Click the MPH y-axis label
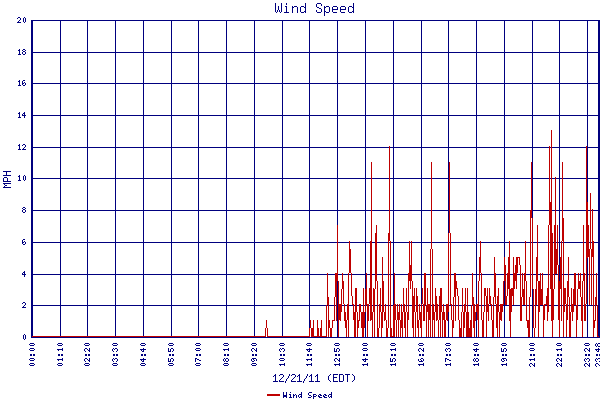This screenshot has height=400, width=600. click(7, 179)
